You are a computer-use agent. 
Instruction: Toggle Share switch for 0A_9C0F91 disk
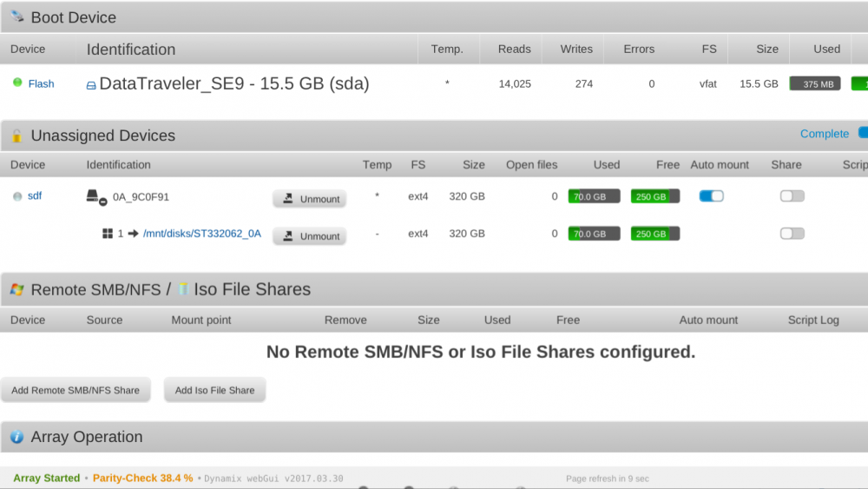pyautogui.click(x=792, y=196)
